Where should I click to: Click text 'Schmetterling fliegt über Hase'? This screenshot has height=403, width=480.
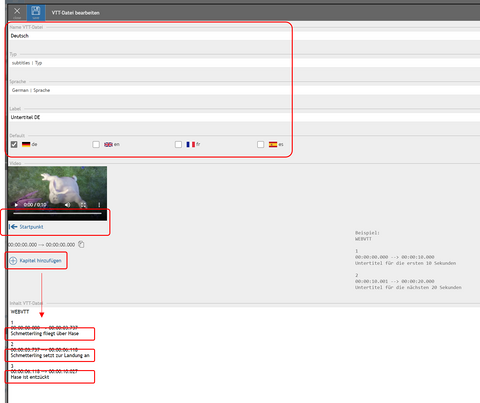click(45, 334)
